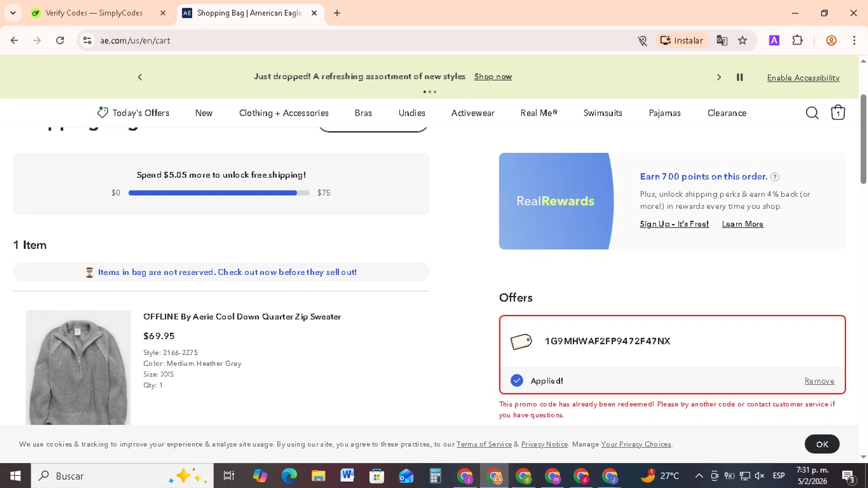The width and height of the screenshot is (868, 488).
Task: Remove the applied promo code
Action: click(x=819, y=381)
